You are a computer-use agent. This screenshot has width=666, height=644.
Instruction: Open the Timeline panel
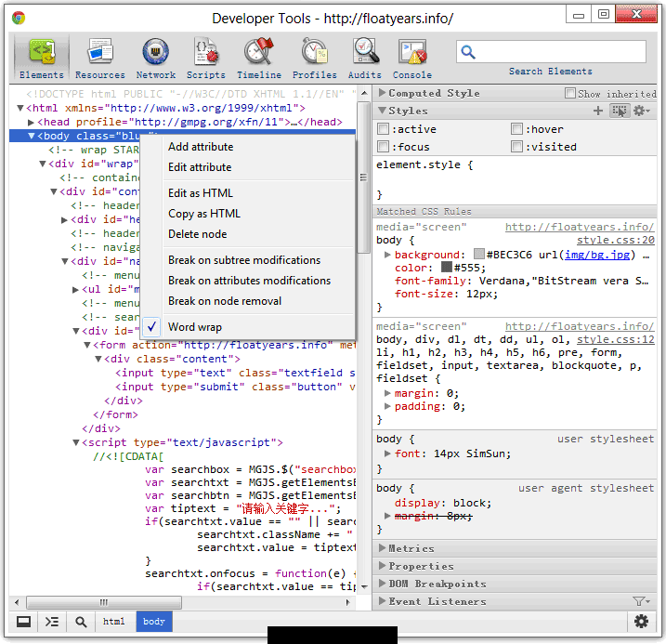click(259, 58)
